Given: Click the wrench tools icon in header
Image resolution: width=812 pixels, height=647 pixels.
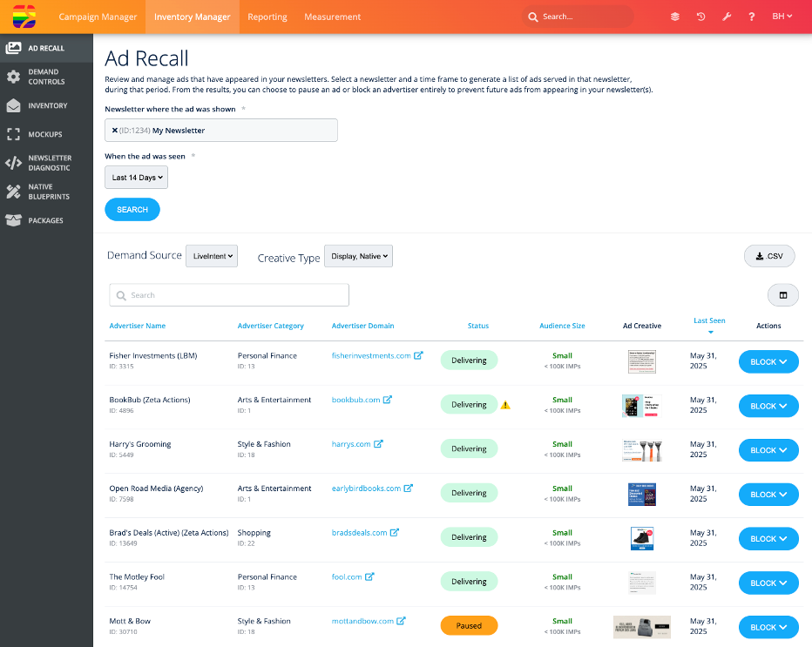Looking at the screenshot, I should [x=727, y=17].
